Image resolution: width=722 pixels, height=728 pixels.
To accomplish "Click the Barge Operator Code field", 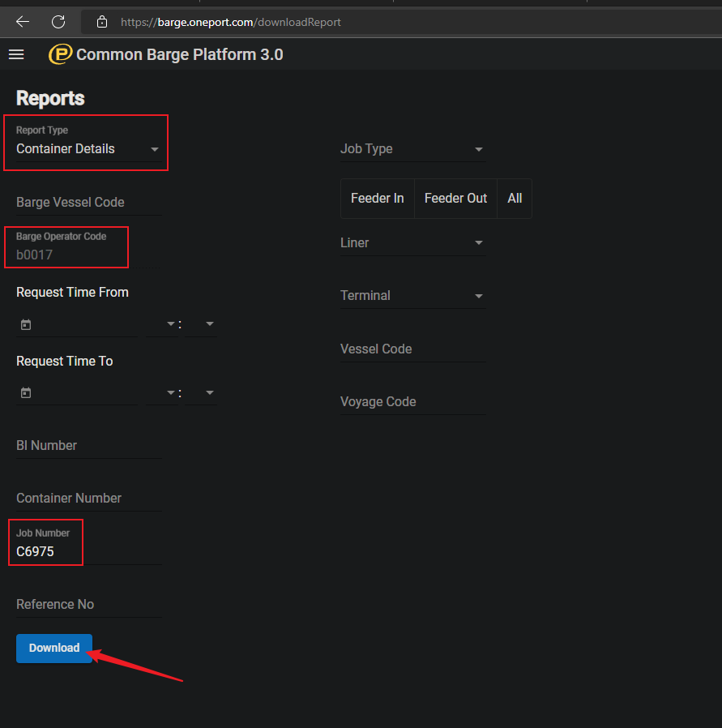I will [89, 255].
